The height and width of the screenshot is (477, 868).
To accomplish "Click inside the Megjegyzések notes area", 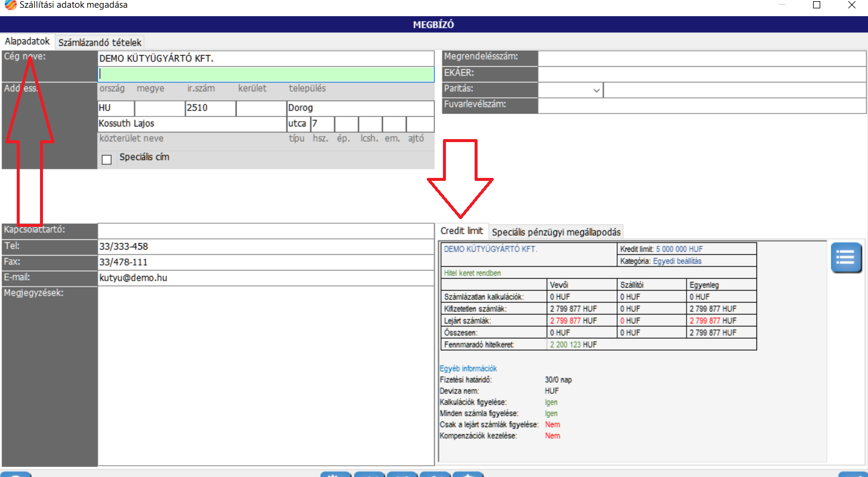I will 266,376.
